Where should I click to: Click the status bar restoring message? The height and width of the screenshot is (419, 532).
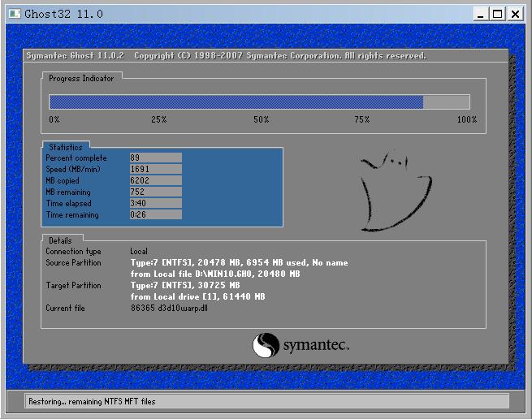92,401
